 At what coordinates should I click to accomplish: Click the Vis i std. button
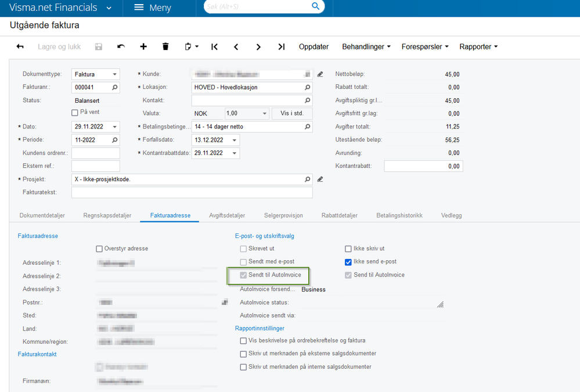[x=292, y=113]
